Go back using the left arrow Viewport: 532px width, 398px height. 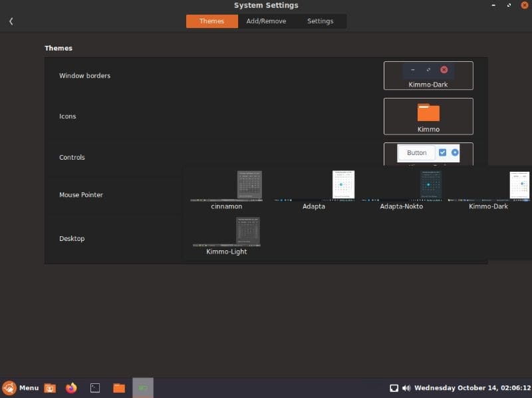point(11,21)
